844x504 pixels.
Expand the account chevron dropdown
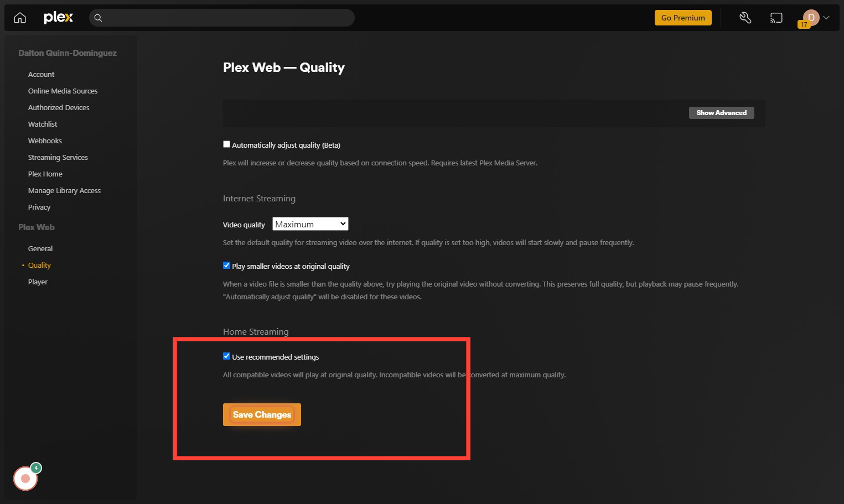[x=826, y=18]
